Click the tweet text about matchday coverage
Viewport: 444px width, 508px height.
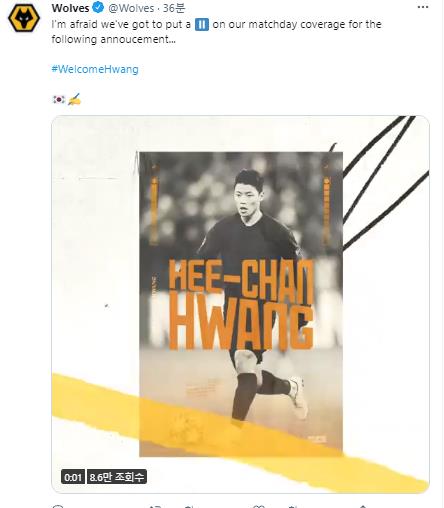point(216,32)
